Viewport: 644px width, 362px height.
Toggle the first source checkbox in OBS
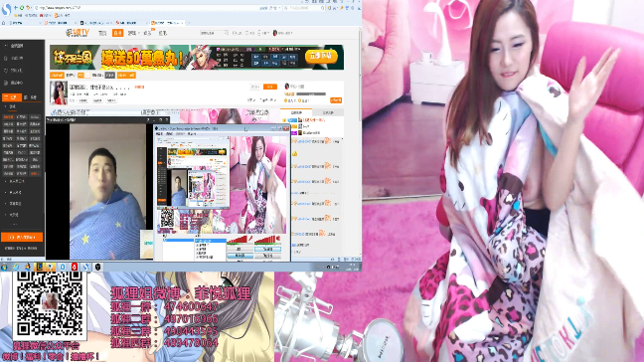coord(197,241)
